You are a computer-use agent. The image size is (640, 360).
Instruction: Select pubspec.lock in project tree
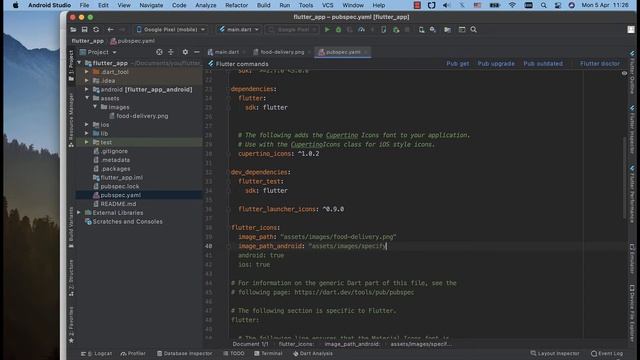coord(120,186)
